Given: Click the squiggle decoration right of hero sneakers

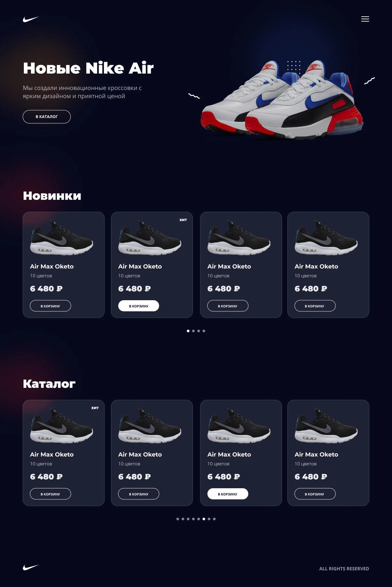Looking at the screenshot, I should (x=369, y=80).
